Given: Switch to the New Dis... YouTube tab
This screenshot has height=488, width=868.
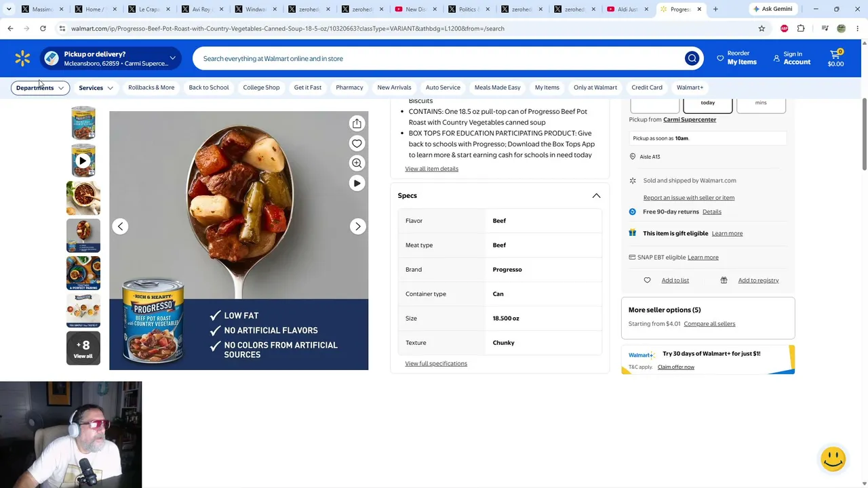Looking at the screenshot, I should coord(416,9).
